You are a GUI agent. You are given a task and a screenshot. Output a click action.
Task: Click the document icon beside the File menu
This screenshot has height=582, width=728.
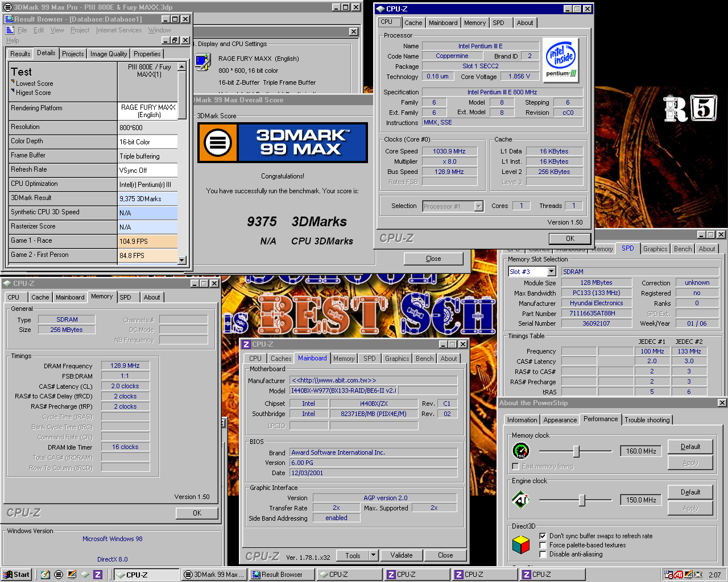coord(10,30)
